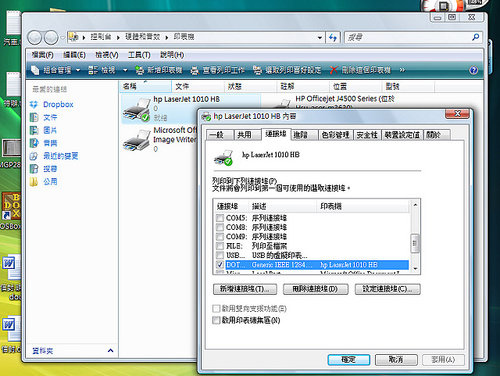The width and height of the screenshot is (500, 376).
Task: Open the 工具(T) menu
Action: 139,55
